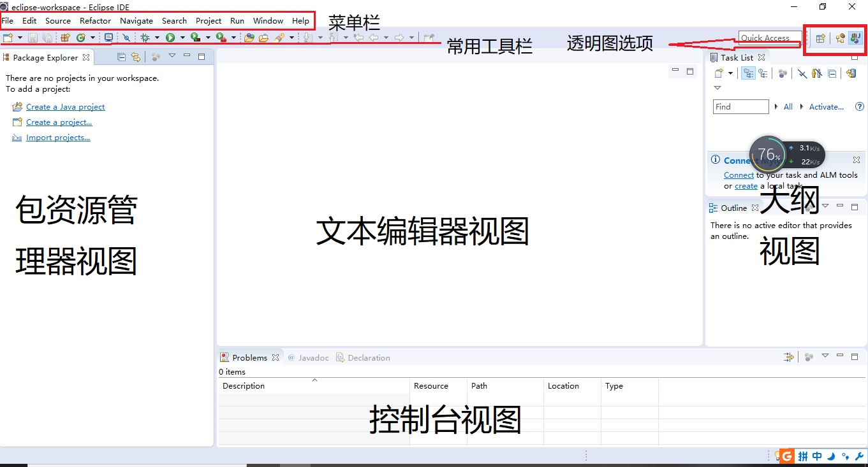Click the New Java Class icon
868x467 pixels.
pyautogui.click(x=81, y=38)
